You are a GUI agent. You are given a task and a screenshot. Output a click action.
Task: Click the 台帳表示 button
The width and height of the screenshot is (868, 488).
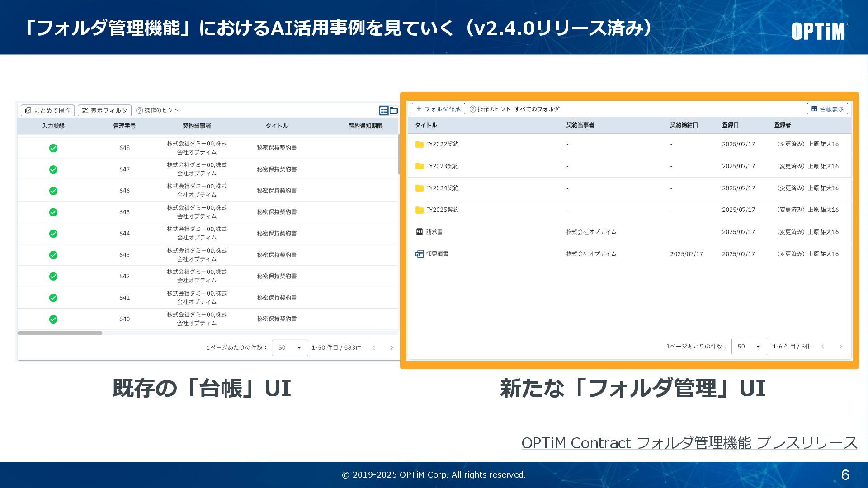pos(827,109)
